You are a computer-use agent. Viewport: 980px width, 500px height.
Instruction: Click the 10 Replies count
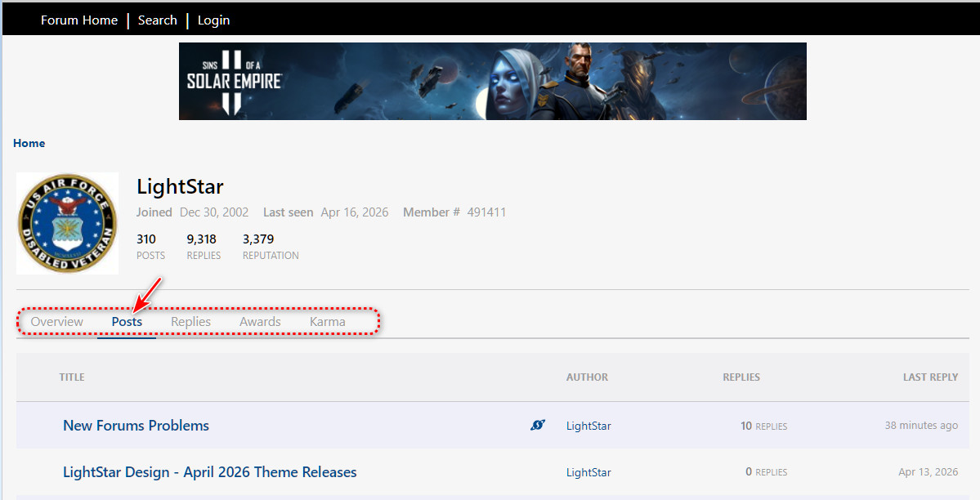(763, 426)
